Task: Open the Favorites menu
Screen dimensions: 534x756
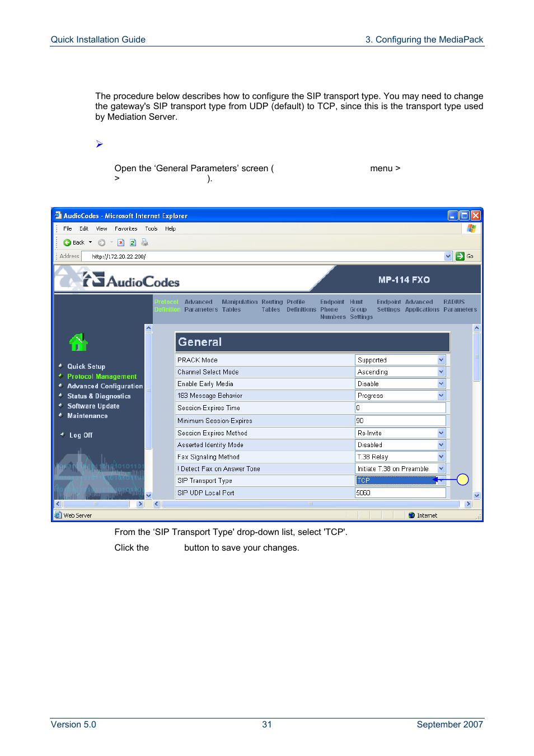Action: (126, 228)
